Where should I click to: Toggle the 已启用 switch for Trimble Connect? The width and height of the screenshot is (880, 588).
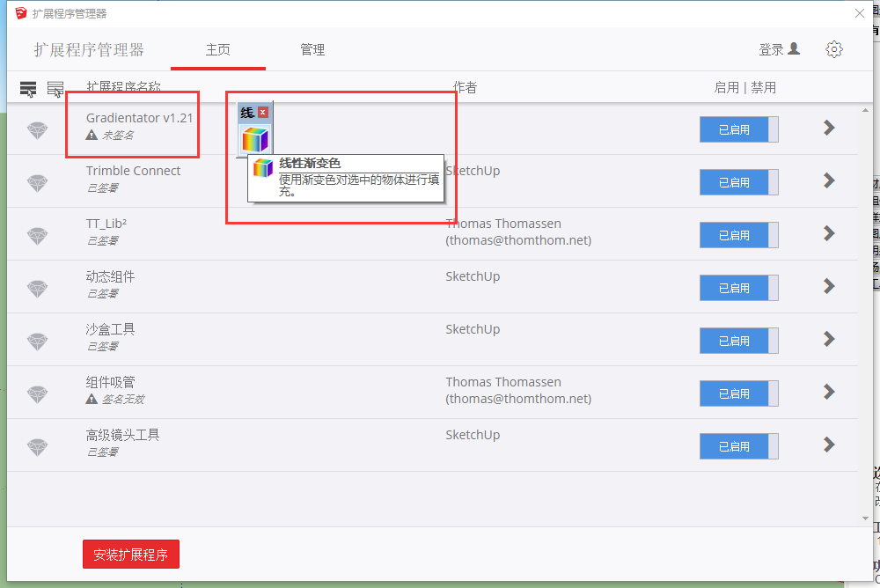(738, 182)
